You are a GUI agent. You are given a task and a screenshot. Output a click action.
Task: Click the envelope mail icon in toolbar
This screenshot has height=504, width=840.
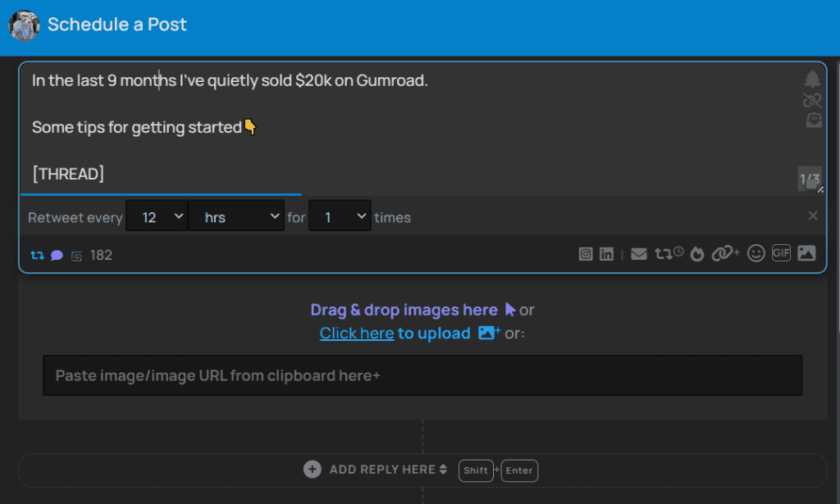tap(639, 254)
